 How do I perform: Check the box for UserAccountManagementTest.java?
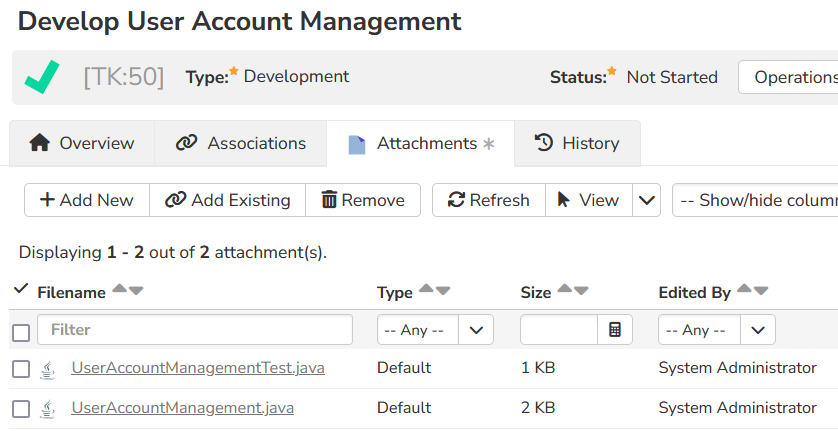click(x=21, y=369)
